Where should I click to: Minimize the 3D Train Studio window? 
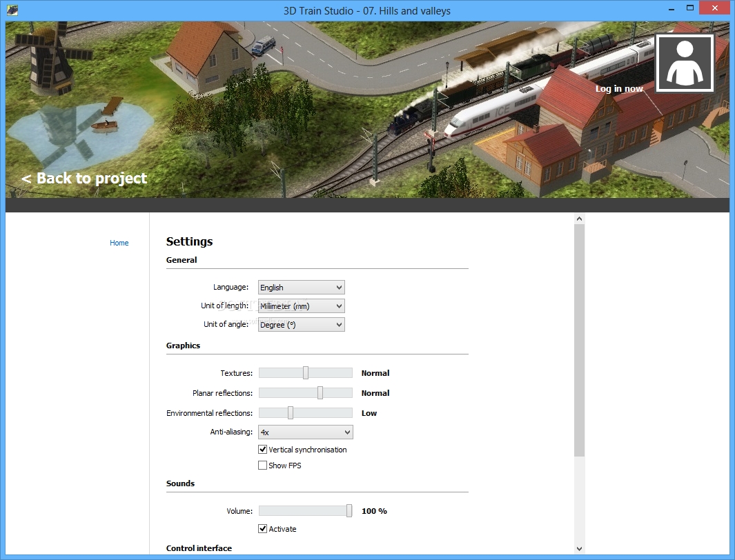coord(670,8)
